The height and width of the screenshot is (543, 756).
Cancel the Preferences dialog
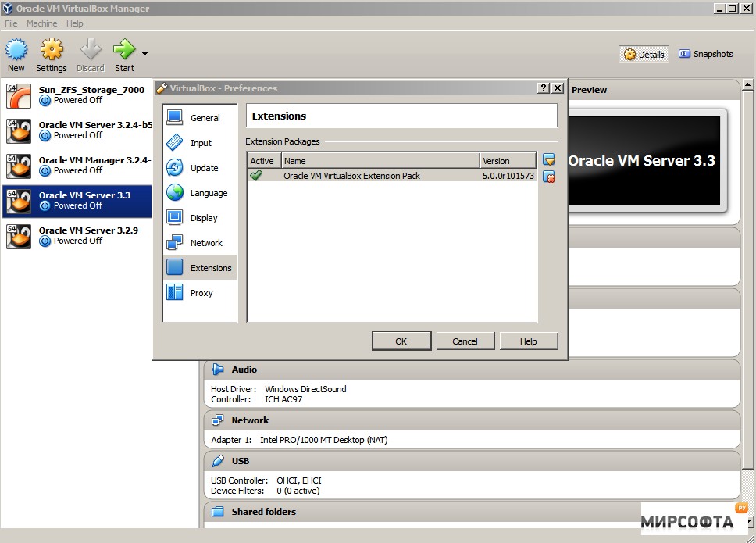[465, 341]
